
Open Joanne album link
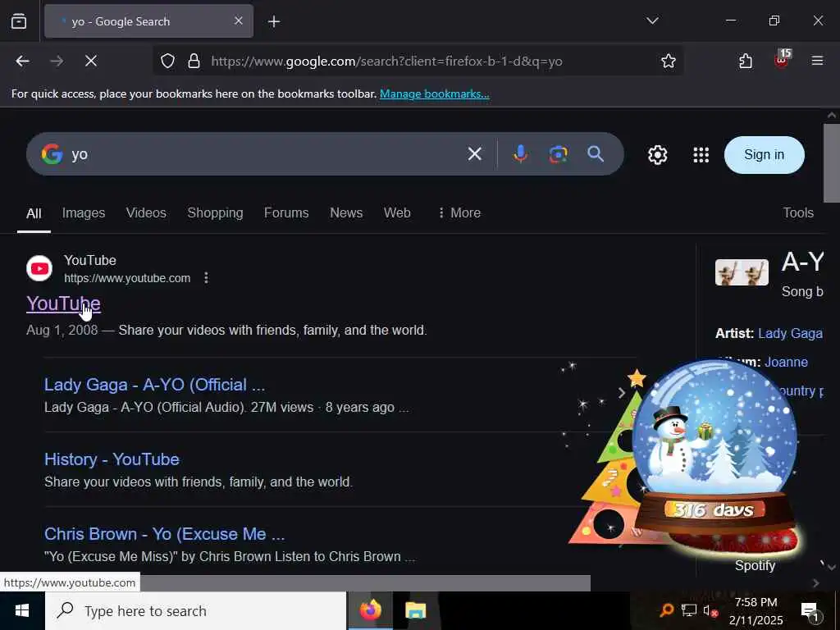[x=786, y=362]
